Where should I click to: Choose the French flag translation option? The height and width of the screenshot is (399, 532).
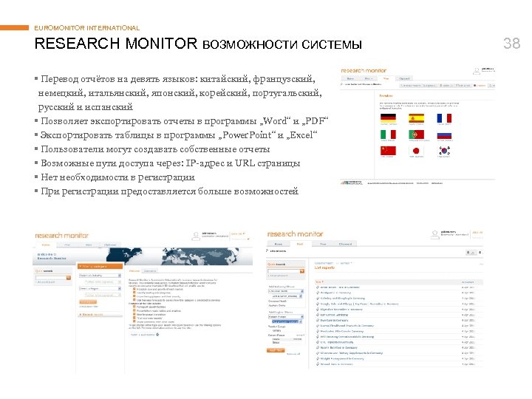click(444, 118)
